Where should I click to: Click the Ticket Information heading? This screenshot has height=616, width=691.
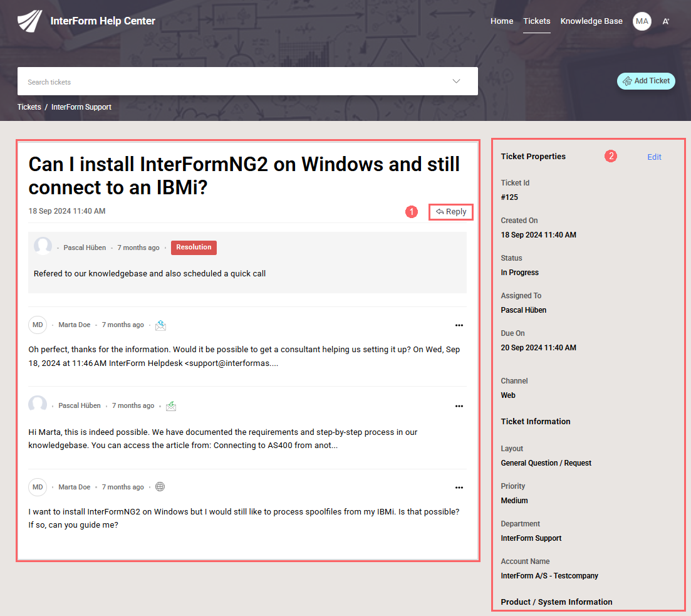536,422
